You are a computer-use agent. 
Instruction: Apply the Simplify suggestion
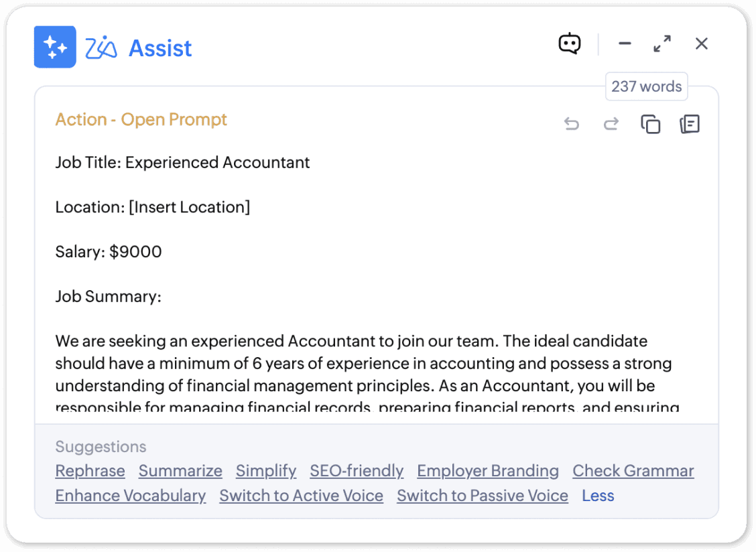265,471
